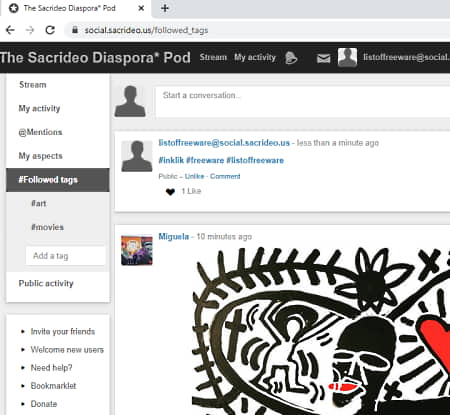The image size is (450, 415).
Task: Open the Donate link
Action: [44, 404]
